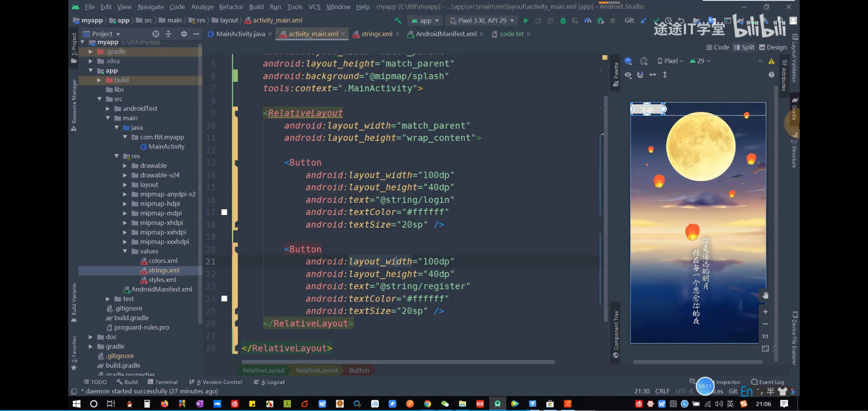This screenshot has height=411, width=868.
Task: Click the Git update project arrow icon
Action: 643,21
